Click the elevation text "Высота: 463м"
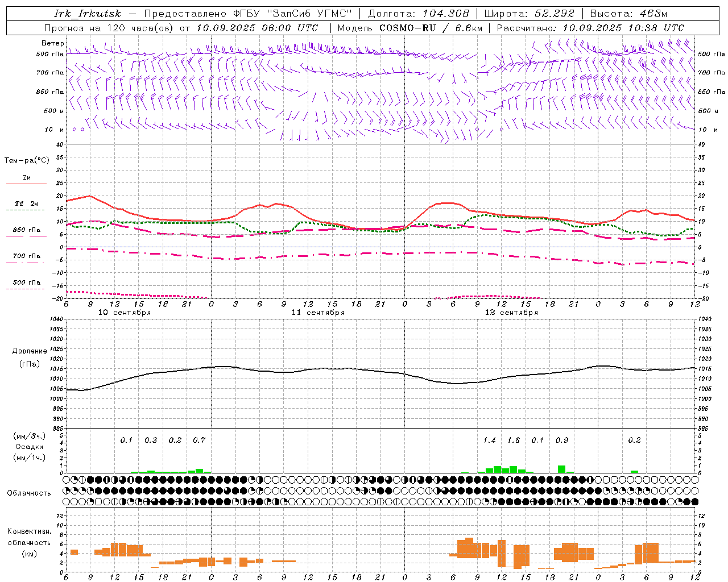This screenshot has height=582, width=728. pyautogui.click(x=628, y=14)
